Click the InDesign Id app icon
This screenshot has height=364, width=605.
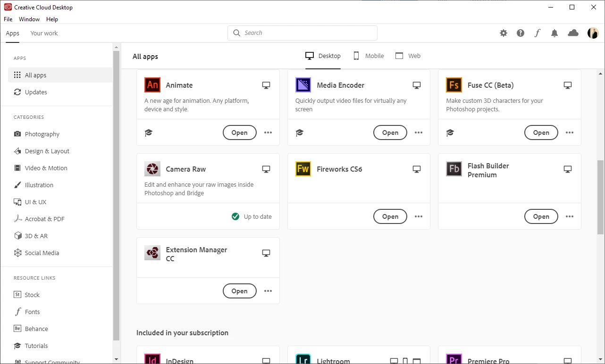pyautogui.click(x=152, y=359)
